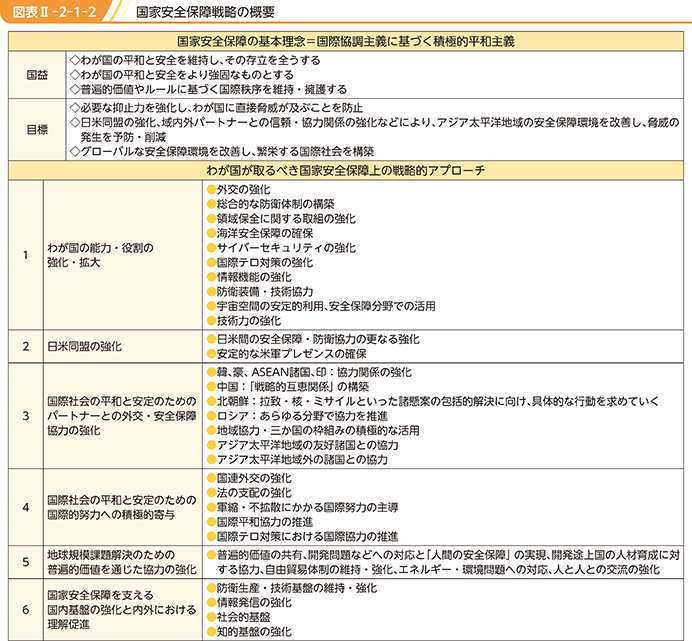
Task: Click the header わが国が取るべき国家安全保障上の戦略的アプローチ
Action: [x=346, y=170]
